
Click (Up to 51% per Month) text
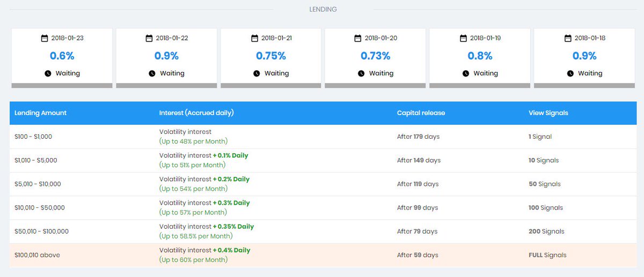193,165
